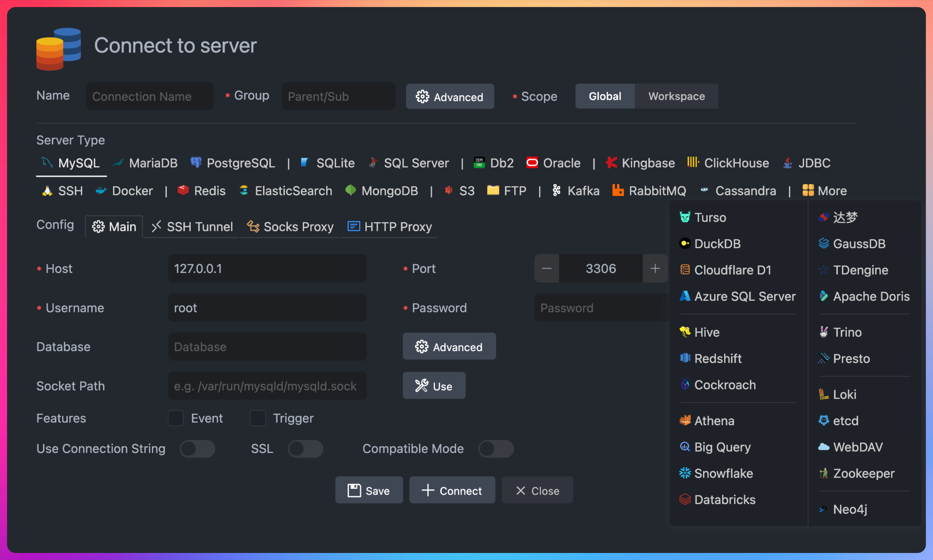This screenshot has width=933, height=560.
Task: Increase the port with plus stepper
Action: click(x=655, y=268)
